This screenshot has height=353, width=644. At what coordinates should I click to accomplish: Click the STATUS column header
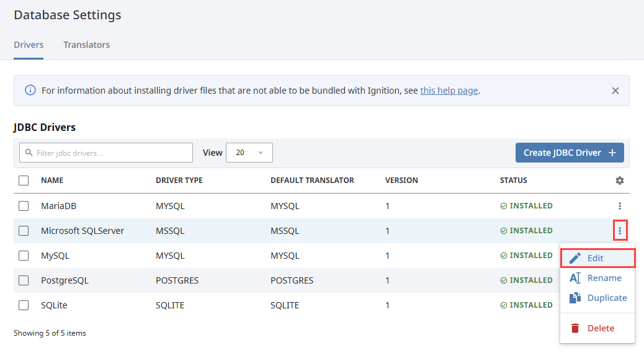[513, 181]
